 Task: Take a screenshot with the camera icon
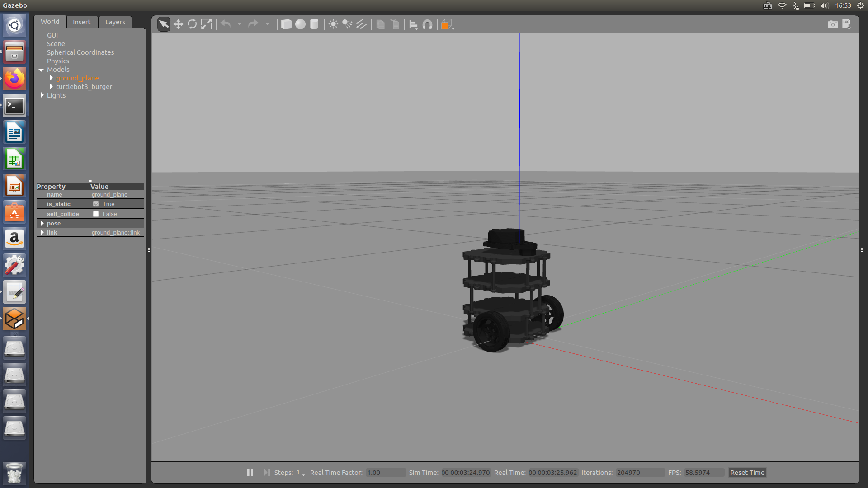tap(833, 24)
